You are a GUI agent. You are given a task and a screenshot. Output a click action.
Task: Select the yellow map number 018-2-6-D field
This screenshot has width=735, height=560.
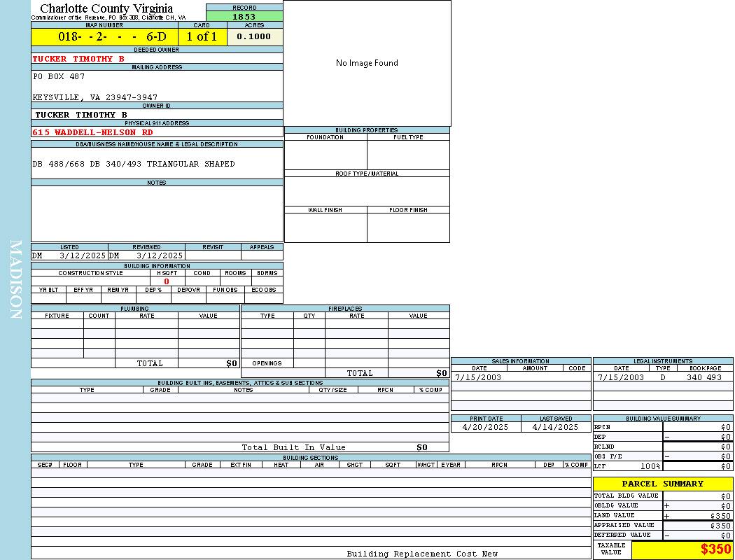tap(104, 36)
